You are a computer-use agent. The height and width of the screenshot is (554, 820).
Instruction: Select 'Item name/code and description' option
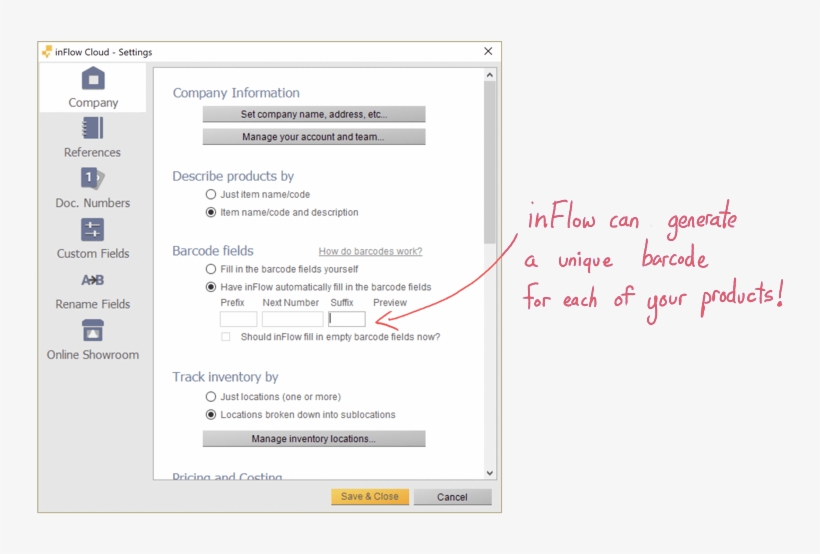point(211,212)
